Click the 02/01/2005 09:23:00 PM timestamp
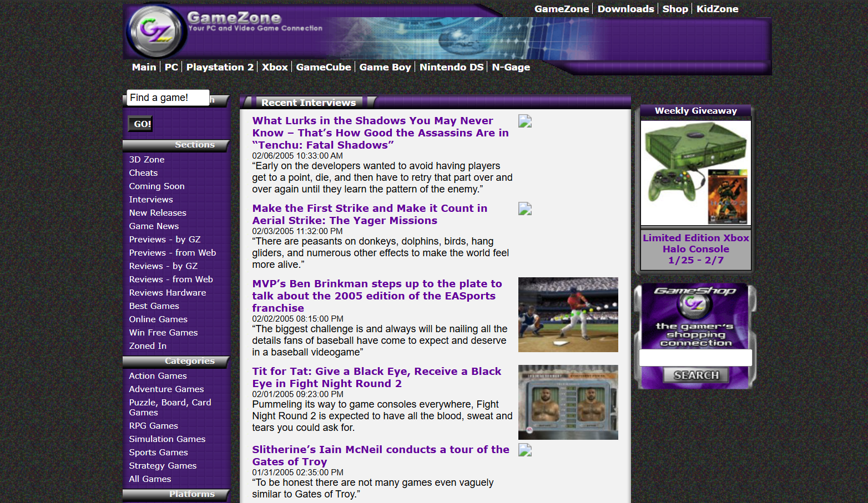 [297, 395]
